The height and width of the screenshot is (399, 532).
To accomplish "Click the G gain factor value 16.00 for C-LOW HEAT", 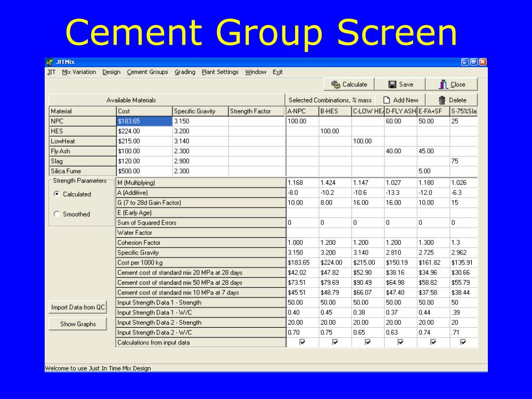I will (x=368, y=203).
